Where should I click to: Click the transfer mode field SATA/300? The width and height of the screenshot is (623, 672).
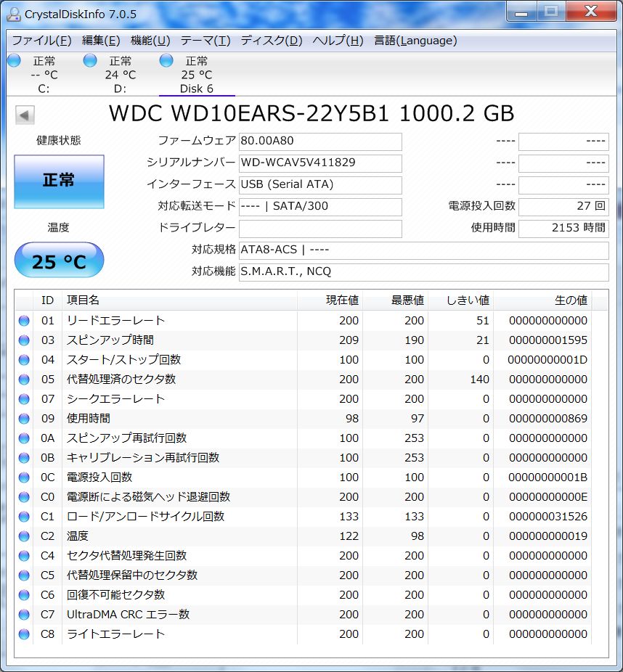(x=320, y=207)
